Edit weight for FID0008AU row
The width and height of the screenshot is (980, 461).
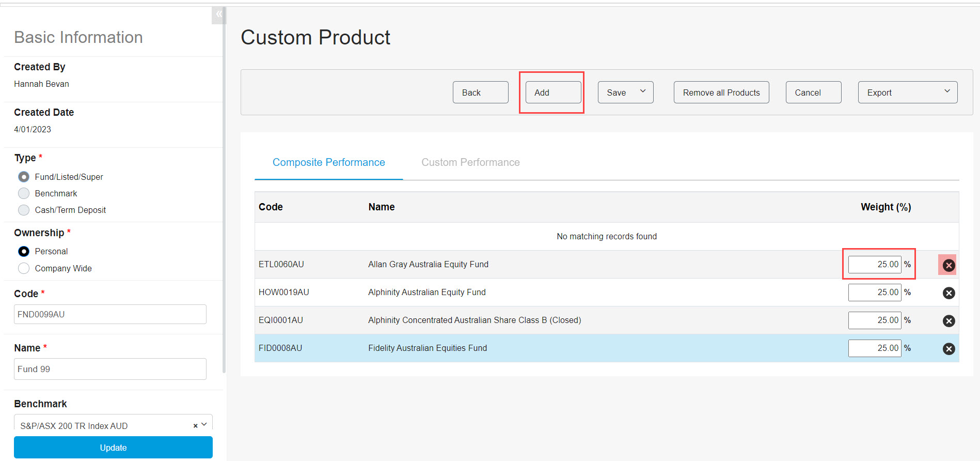pyautogui.click(x=875, y=348)
